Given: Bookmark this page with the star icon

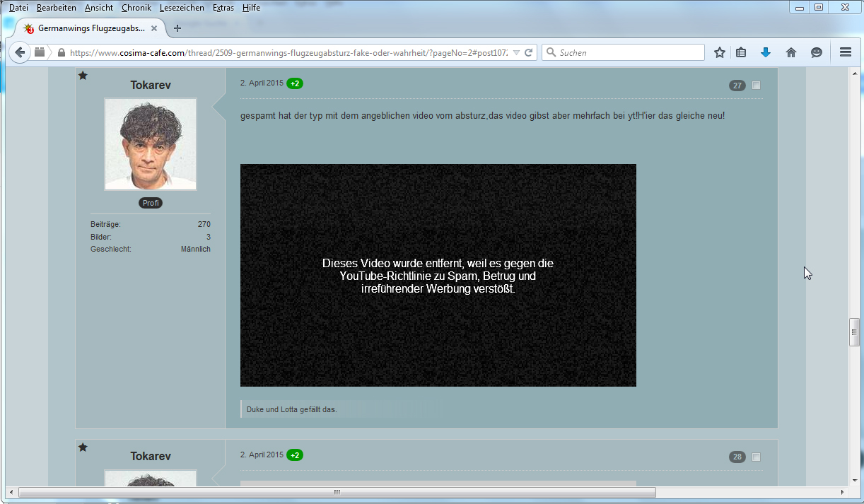Looking at the screenshot, I should (x=720, y=52).
